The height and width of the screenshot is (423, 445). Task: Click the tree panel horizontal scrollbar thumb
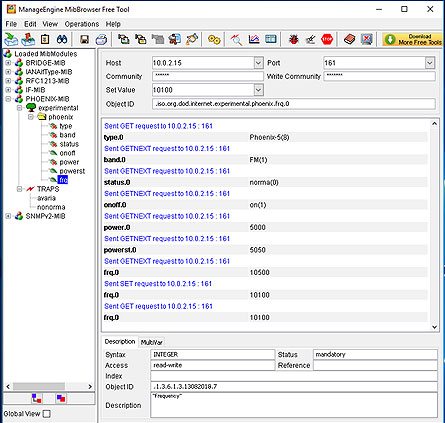(39, 387)
